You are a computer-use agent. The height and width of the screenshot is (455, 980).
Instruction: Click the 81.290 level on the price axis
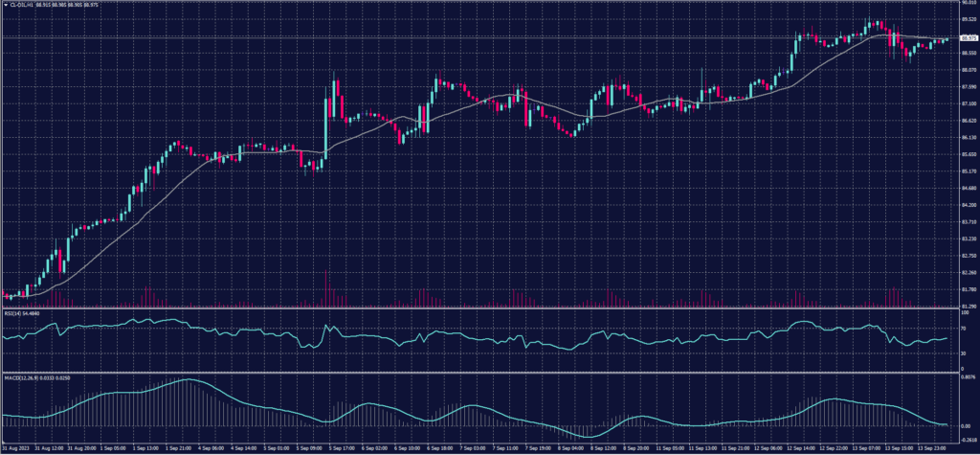967,306
